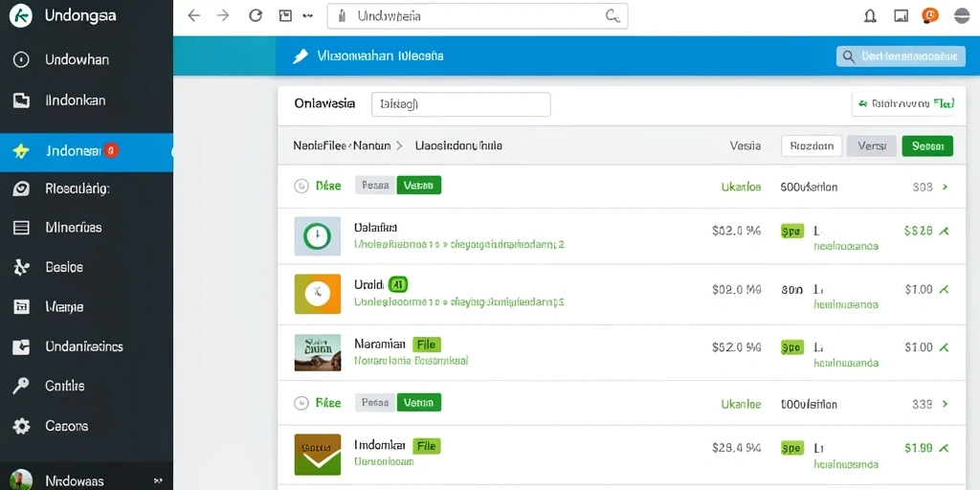Click the Naramian landscape thumbnail
980x490 pixels.
318,352
